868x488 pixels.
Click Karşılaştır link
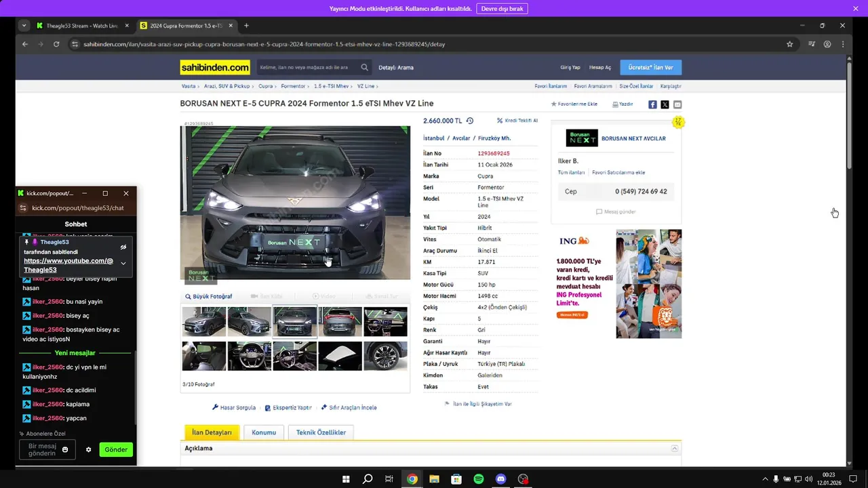tap(671, 87)
